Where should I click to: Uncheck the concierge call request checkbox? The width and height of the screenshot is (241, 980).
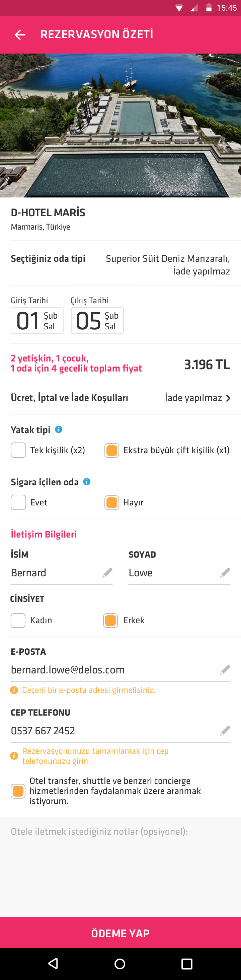(x=18, y=791)
